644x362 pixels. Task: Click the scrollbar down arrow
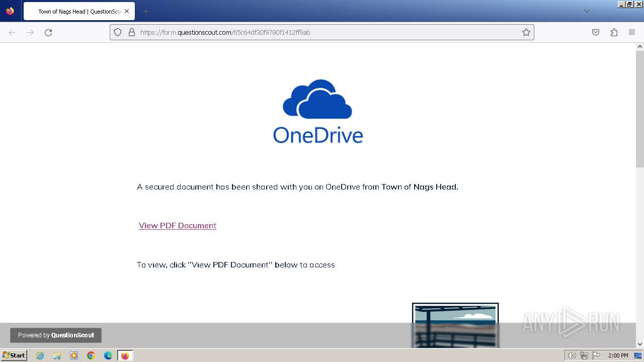640,344
